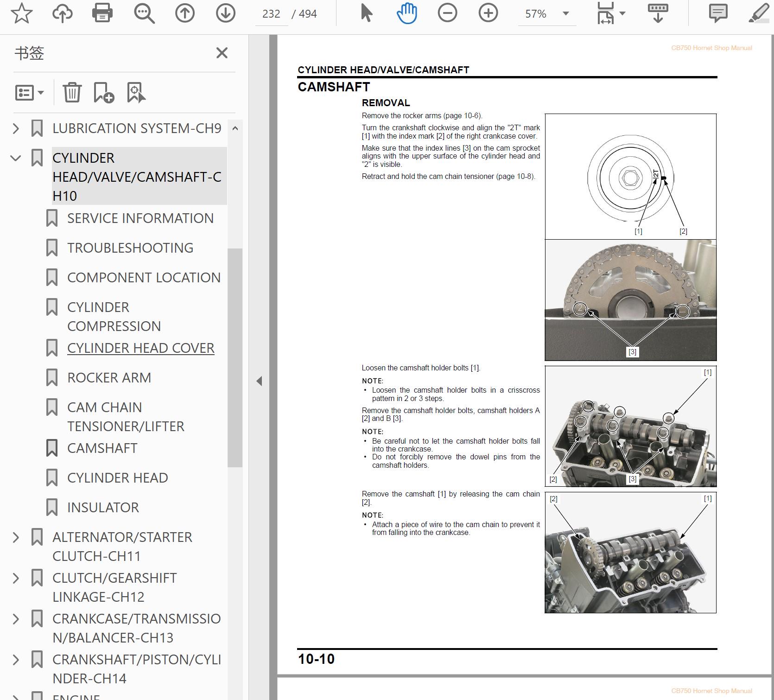Image resolution: width=774 pixels, height=700 pixels.
Task: Click the bookmarks panel scrollbar thumb
Action: coord(235,357)
